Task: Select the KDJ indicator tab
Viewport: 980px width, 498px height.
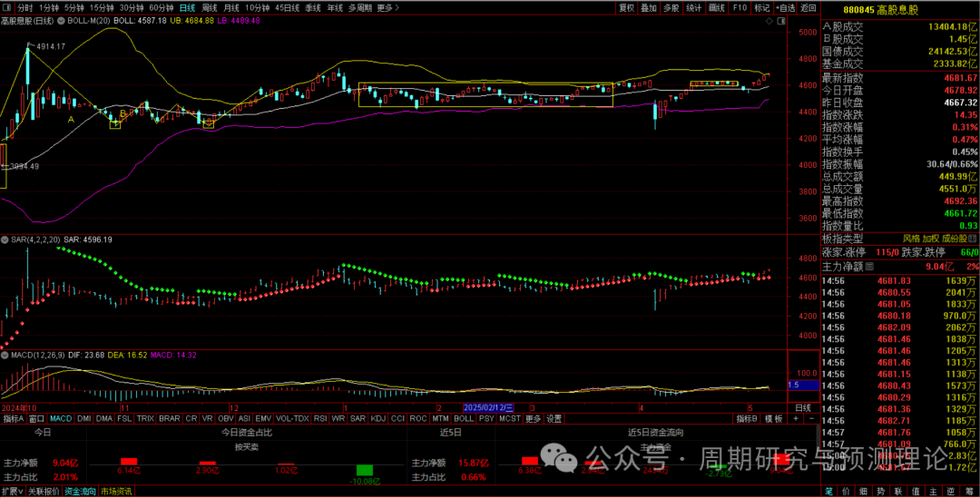Action: (x=377, y=419)
